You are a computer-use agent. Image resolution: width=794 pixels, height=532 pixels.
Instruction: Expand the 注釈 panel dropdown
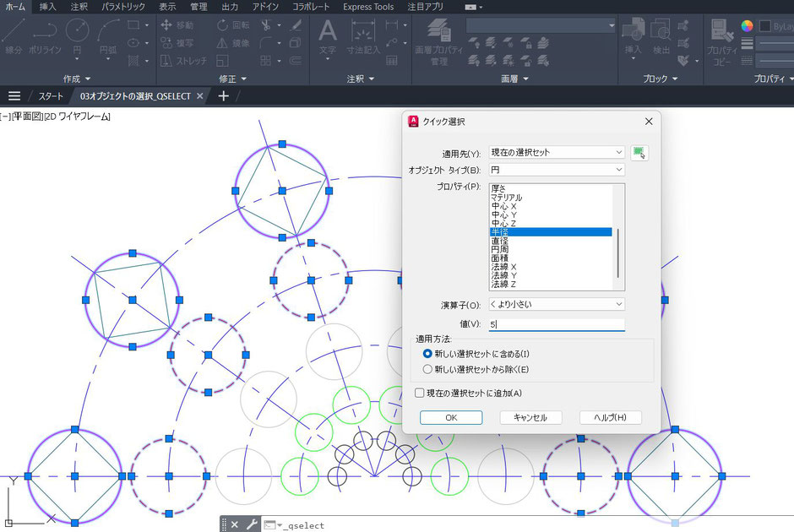pyautogui.click(x=360, y=79)
